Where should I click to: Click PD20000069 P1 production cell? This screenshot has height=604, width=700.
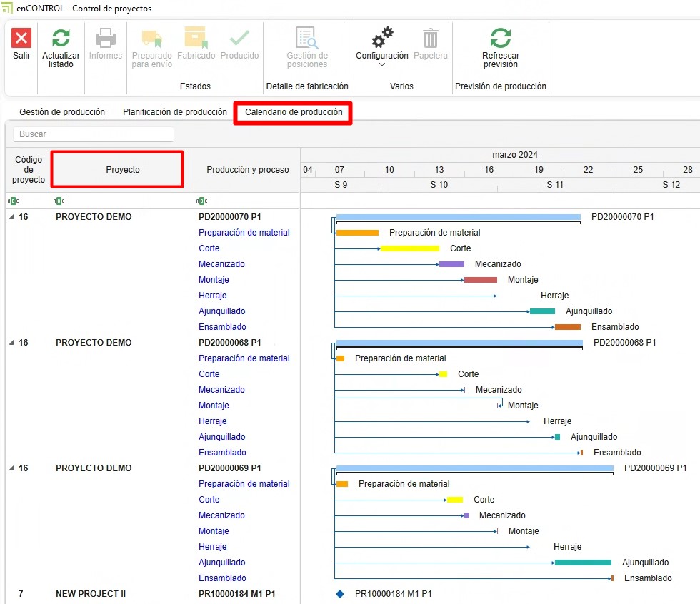pyautogui.click(x=229, y=468)
